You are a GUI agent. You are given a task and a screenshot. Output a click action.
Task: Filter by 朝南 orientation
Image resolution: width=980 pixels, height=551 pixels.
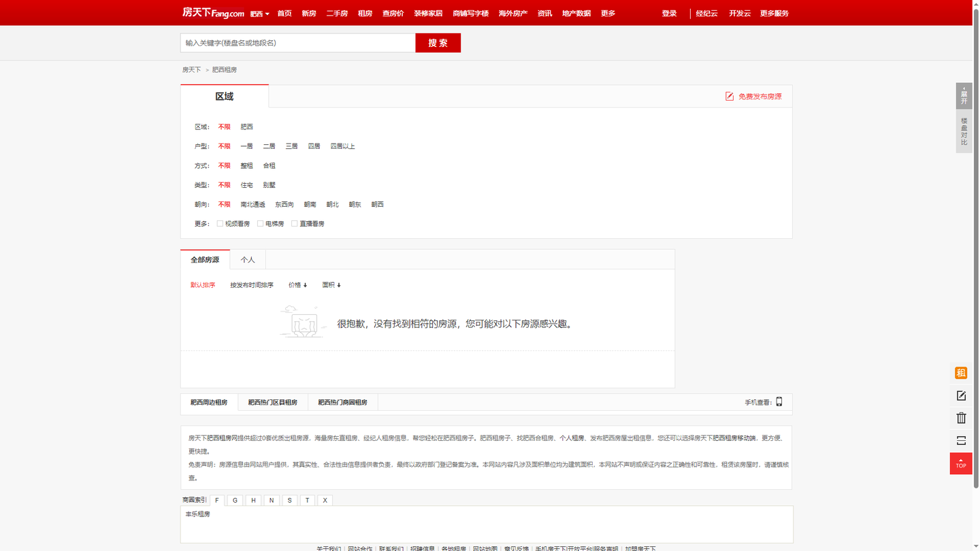pos(310,205)
